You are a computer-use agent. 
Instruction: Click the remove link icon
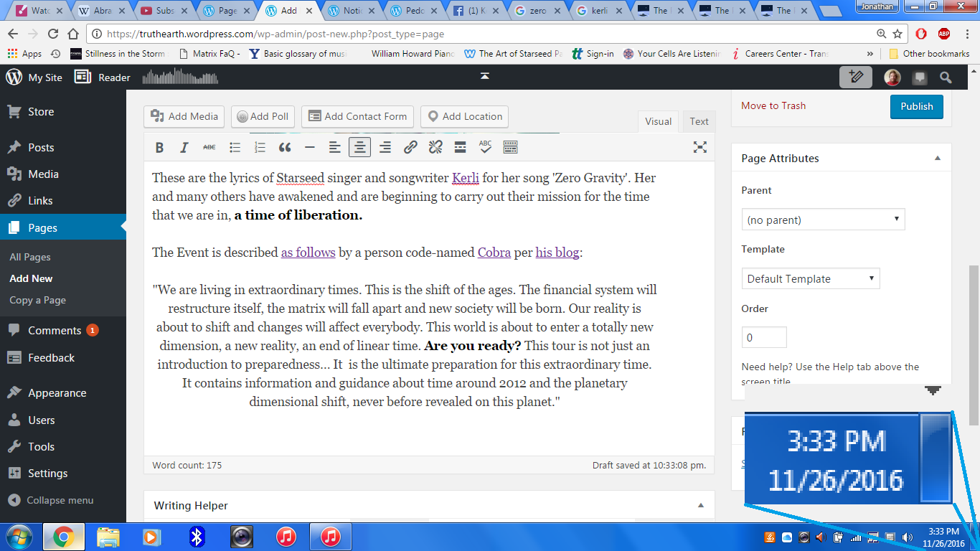435,147
